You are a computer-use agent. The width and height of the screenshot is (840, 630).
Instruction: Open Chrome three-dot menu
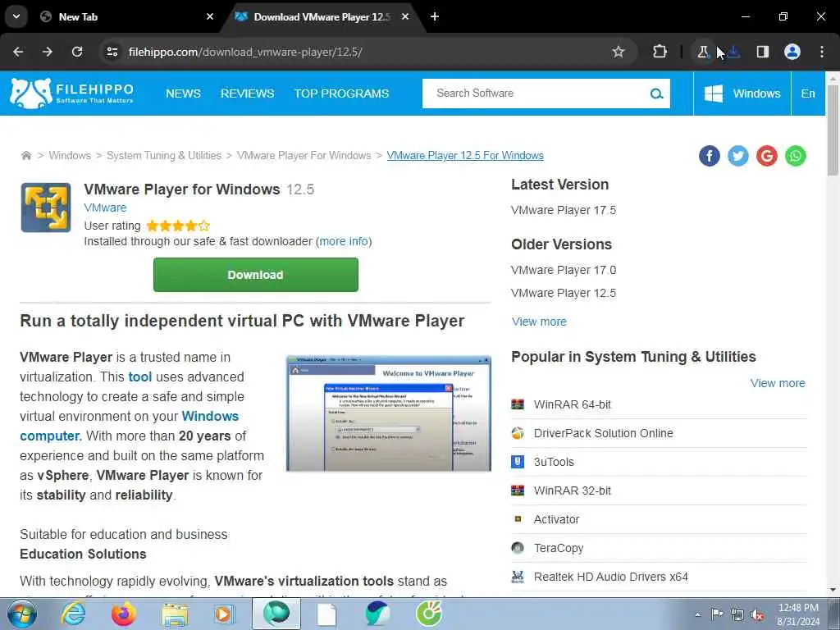click(x=822, y=52)
